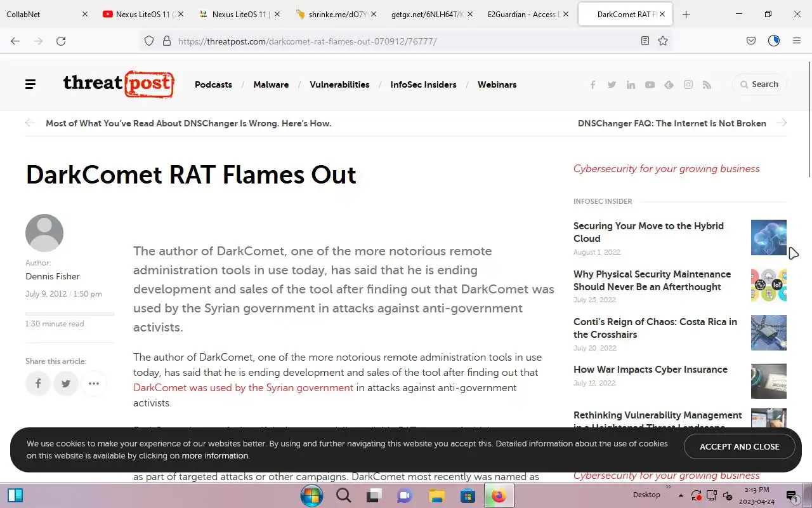Close the shrinke.me tab

pyautogui.click(x=373, y=14)
